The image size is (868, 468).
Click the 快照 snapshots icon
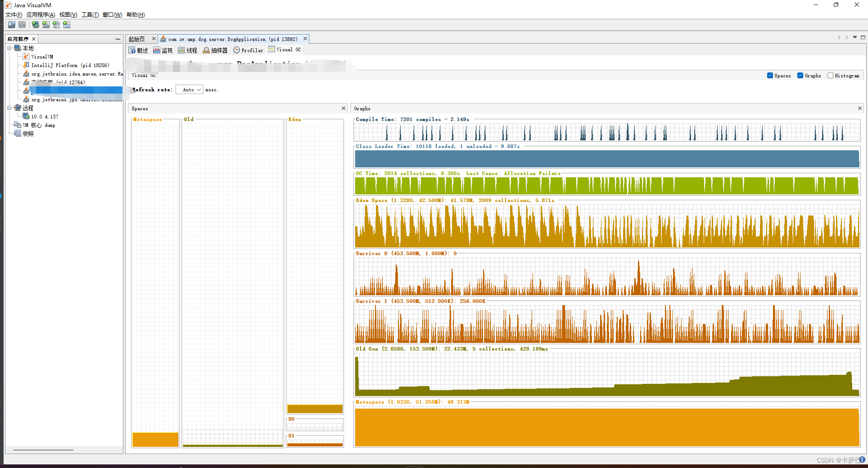[18, 134]
